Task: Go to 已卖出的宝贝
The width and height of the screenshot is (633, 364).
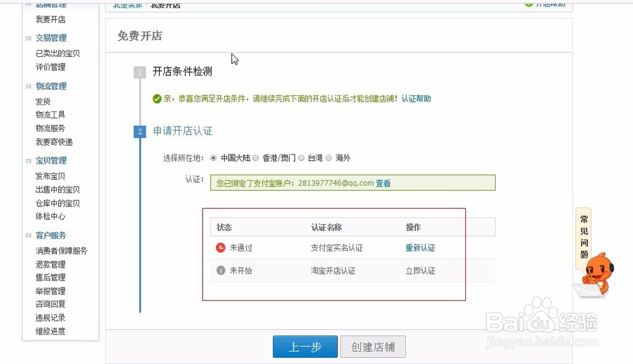Action: tap(58, 53)
